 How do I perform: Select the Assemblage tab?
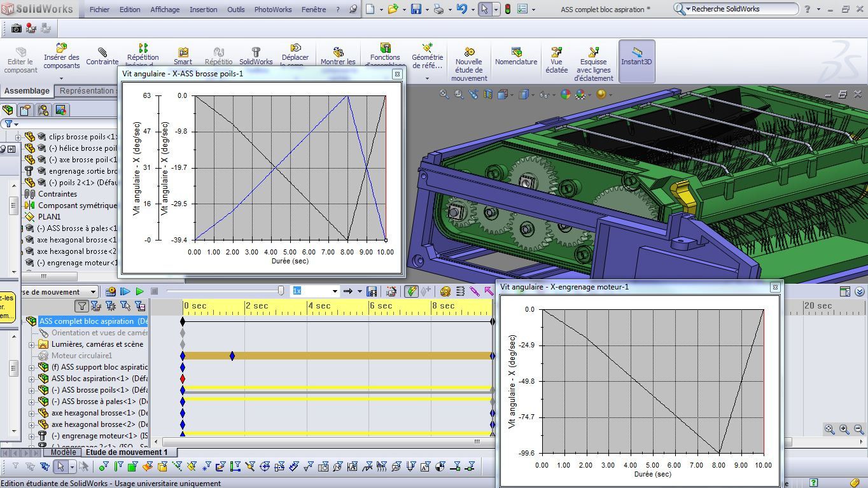click(27, 91)
